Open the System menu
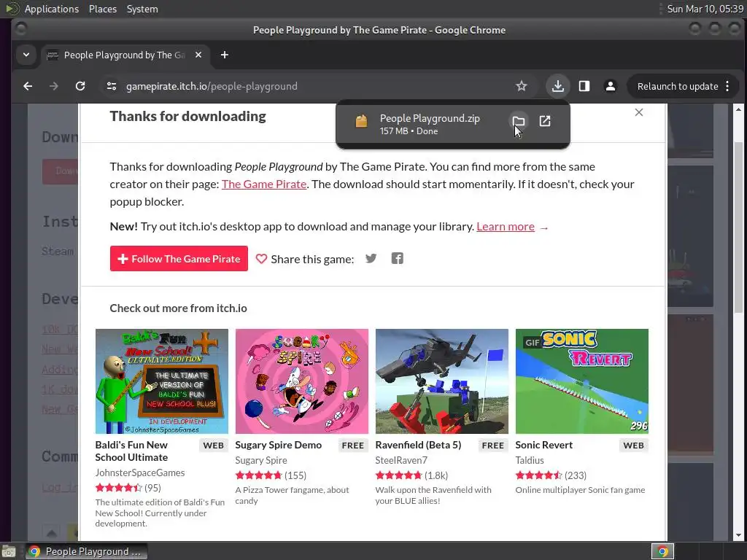 pyautogui.click(x=142, y=9)
